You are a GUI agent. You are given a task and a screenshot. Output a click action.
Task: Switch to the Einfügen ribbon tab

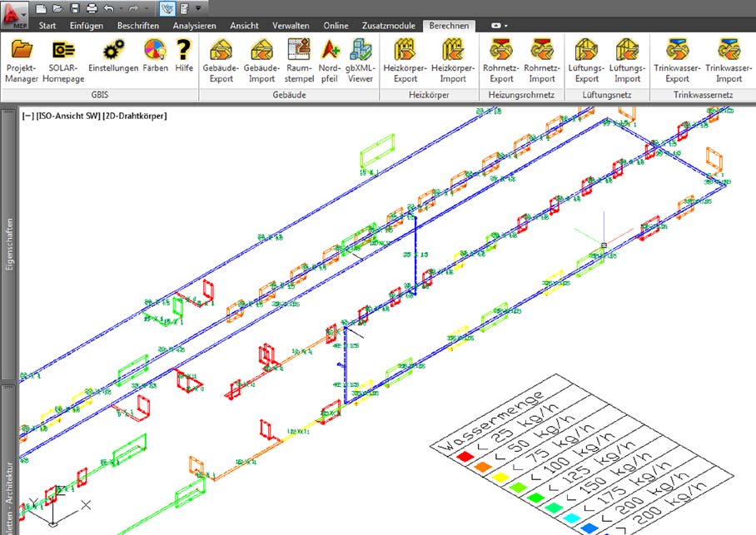point(87,26)
